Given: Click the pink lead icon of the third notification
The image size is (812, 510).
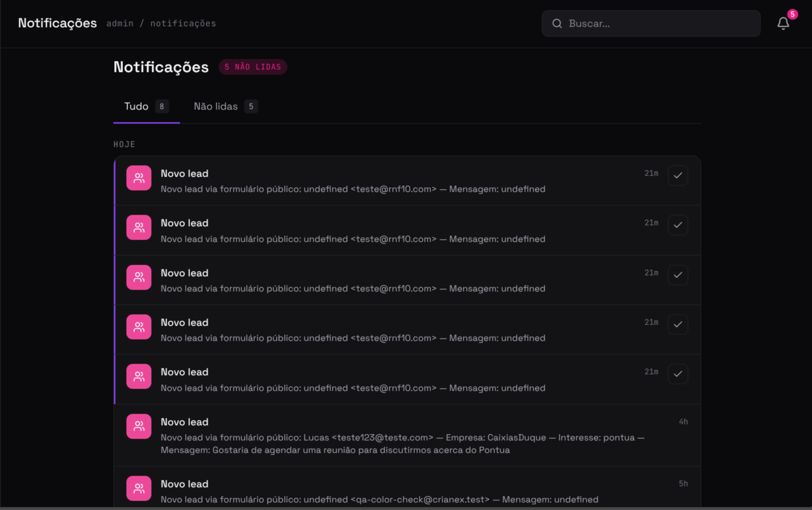Looking at the screenshot, I should [139, 277].
